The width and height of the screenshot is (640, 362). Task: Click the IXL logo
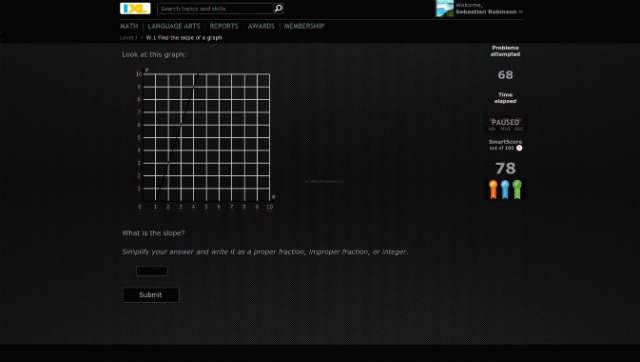135,8
